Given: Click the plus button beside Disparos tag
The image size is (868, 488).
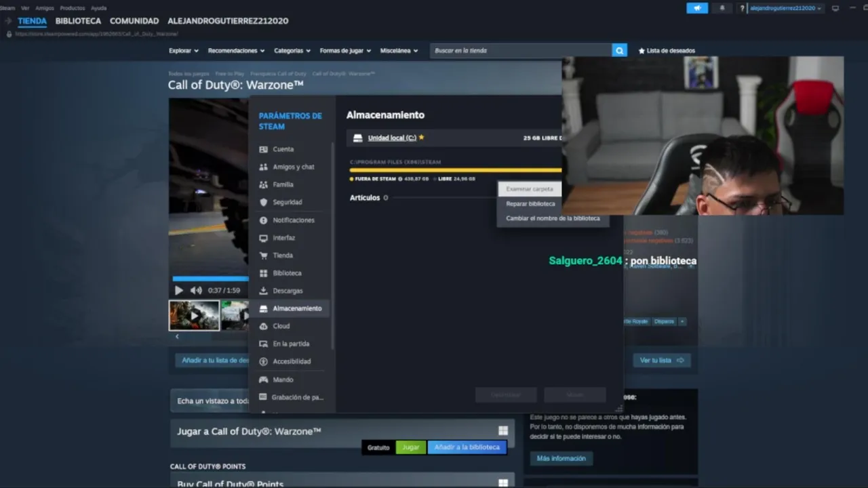Looking at the screenshot, I should tap(682, 321).
